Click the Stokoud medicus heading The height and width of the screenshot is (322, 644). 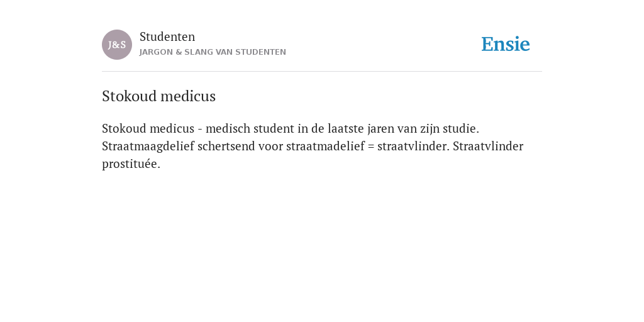point(158,96)
